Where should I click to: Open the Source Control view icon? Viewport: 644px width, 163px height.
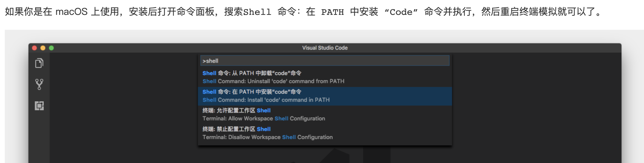[x=39, y=84]
